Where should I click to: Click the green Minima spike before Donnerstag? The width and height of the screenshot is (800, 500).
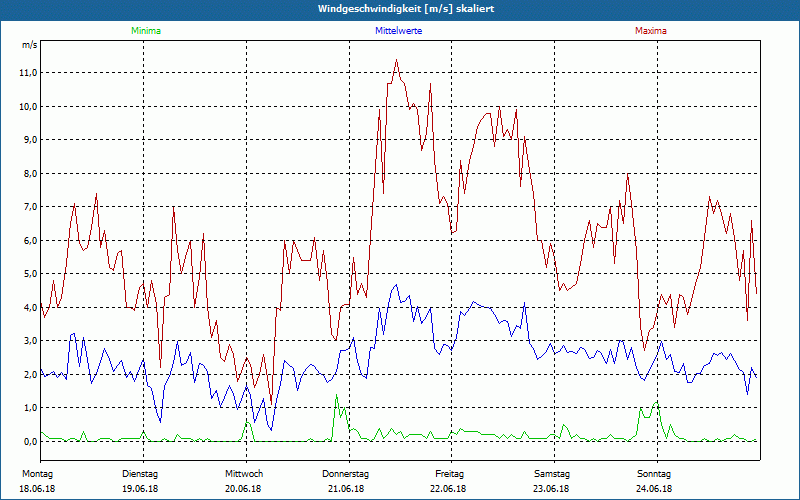click(336, 395)
